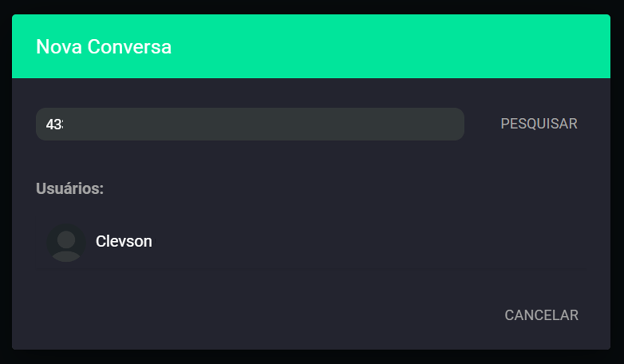624x364 pixels.
Task: Click the empty header area right of title
Action: 384,46
